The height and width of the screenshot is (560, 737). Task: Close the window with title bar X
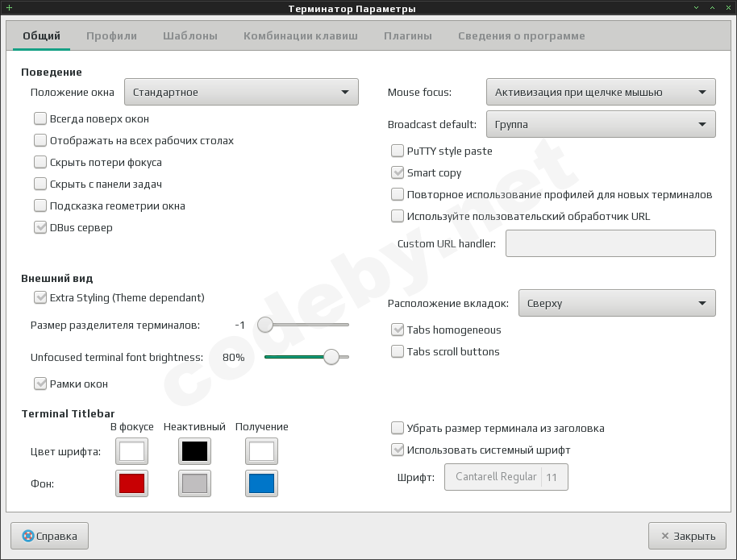pos(728,7)
